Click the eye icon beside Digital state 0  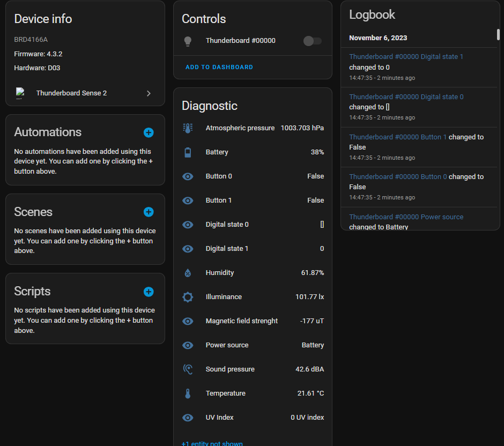tap(188, 225)
